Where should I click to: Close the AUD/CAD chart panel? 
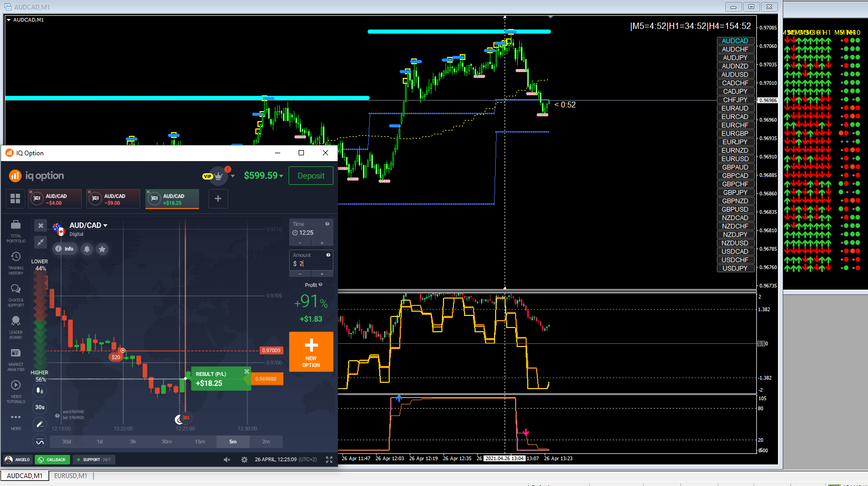41,225
